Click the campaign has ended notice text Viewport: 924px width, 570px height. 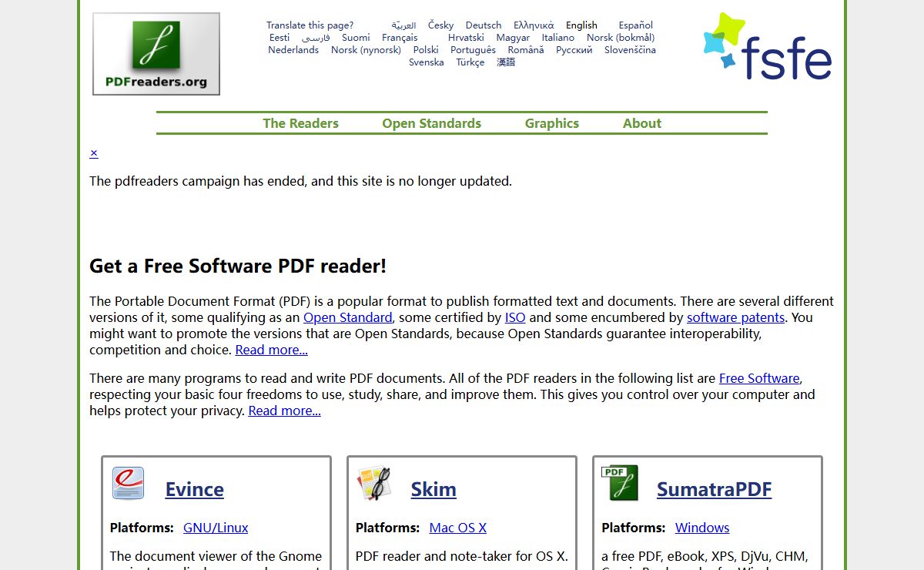300,182
